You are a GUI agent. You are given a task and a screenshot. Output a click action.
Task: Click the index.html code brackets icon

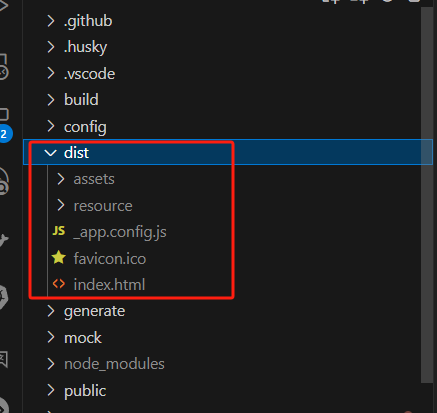[59, 284]
